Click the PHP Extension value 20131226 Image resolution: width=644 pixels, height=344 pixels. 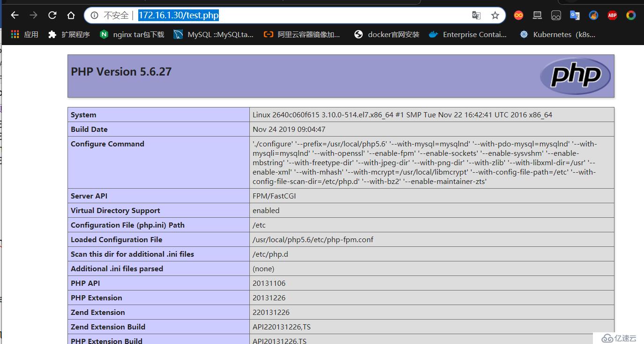[x=269, y=298]
